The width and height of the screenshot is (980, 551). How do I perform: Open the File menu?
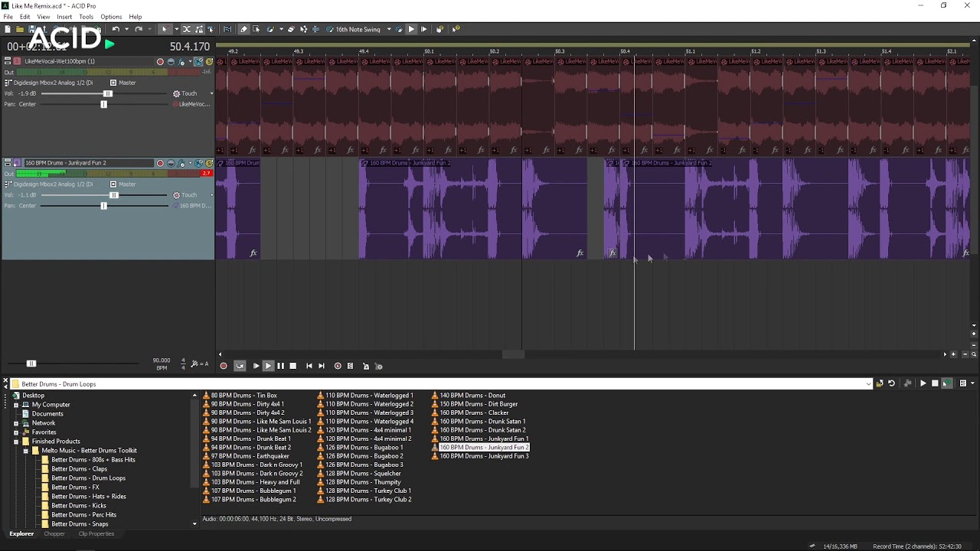tap(8, 17)
